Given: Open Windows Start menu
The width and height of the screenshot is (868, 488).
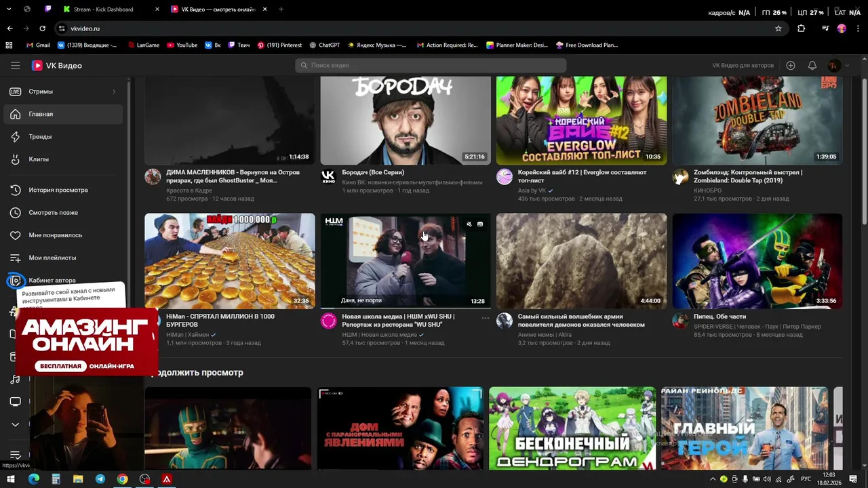Looking at the screenshot, I should (11, 479).
